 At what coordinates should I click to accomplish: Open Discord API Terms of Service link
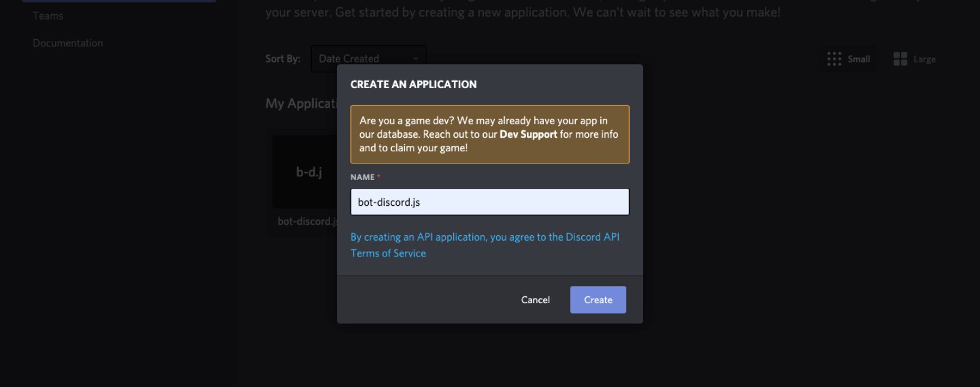pos(484,245)
